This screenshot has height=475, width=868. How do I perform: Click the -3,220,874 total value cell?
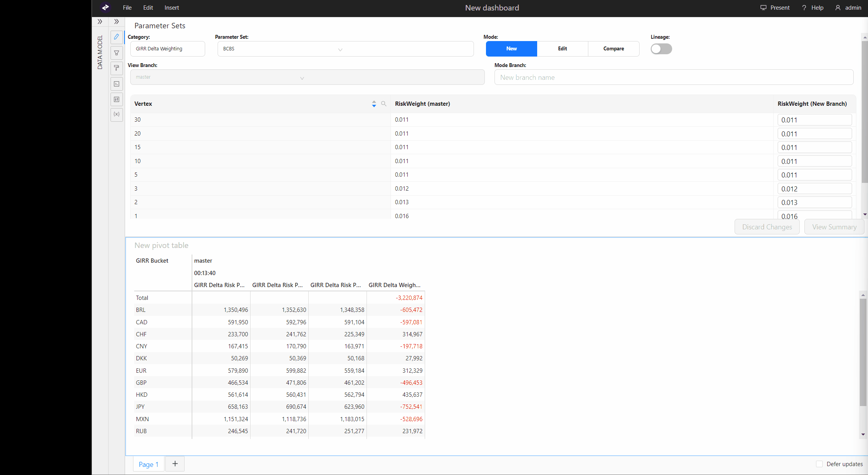[x=409, y=298]
